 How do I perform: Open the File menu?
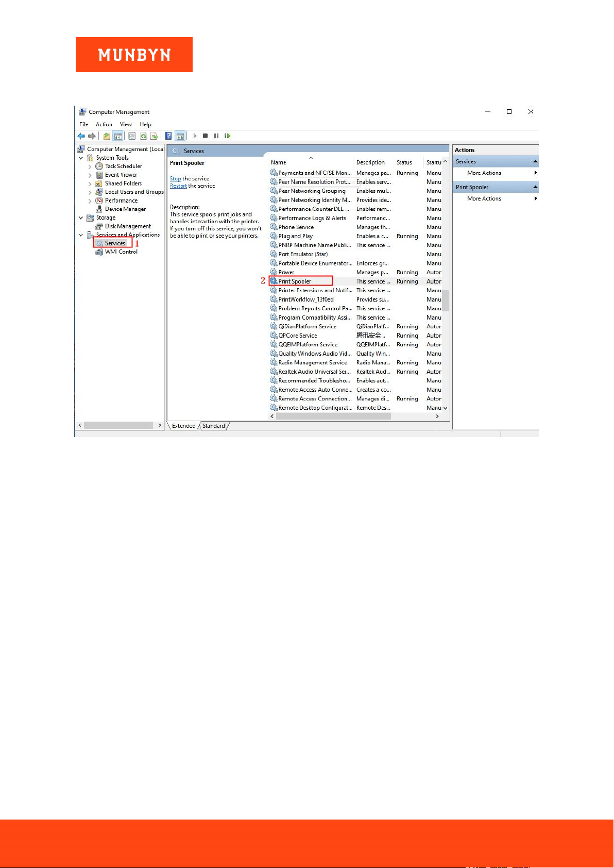(84, 125)
